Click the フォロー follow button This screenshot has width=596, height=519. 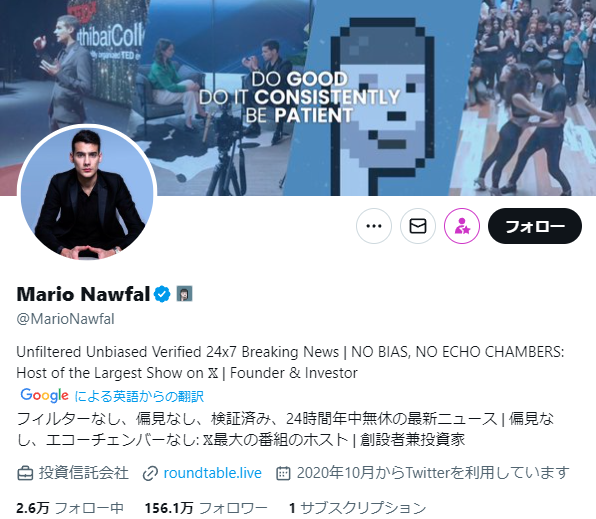tap(535, 226)
